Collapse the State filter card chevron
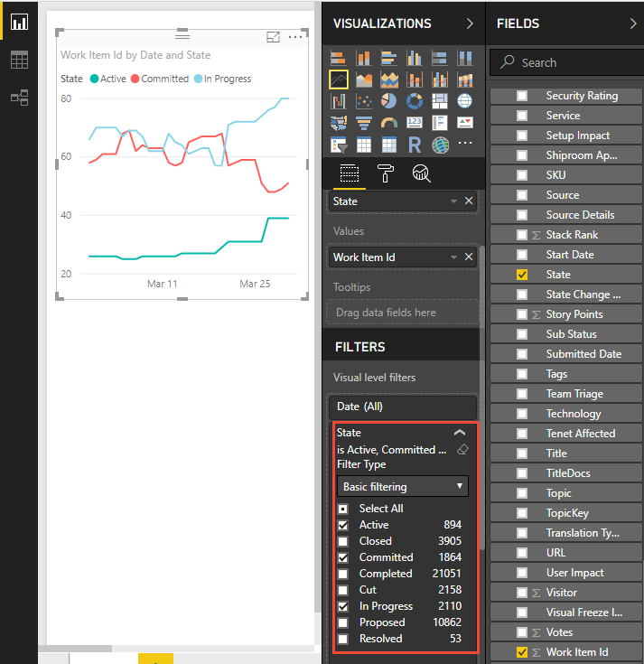The height and width of the screenshot is (664, 644). pyautogui.click(x=460, y=433)
